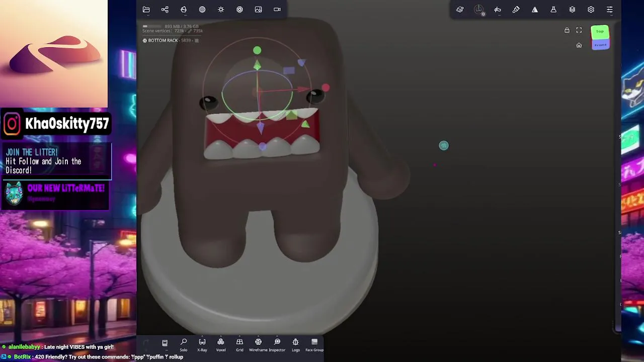Screen dimensions: 644x362
Task: Open the Camera menu
Action: 277,10
